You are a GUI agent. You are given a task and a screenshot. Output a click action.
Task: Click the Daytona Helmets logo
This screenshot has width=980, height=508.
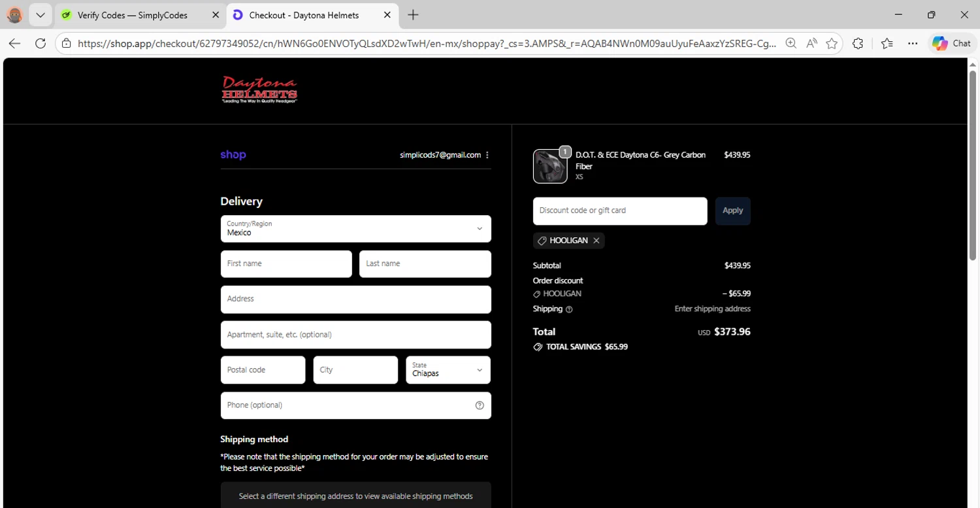(259, 90)
